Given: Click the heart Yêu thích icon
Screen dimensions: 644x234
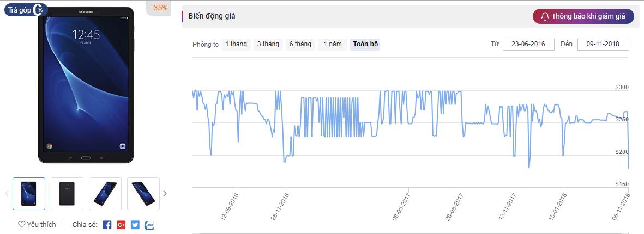Looking at the screenshot, I should pos(22,224).
